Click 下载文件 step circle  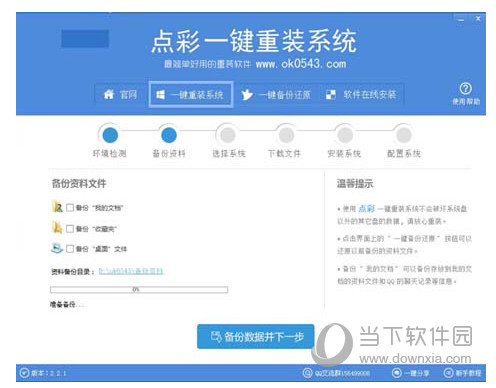point(286,135)
